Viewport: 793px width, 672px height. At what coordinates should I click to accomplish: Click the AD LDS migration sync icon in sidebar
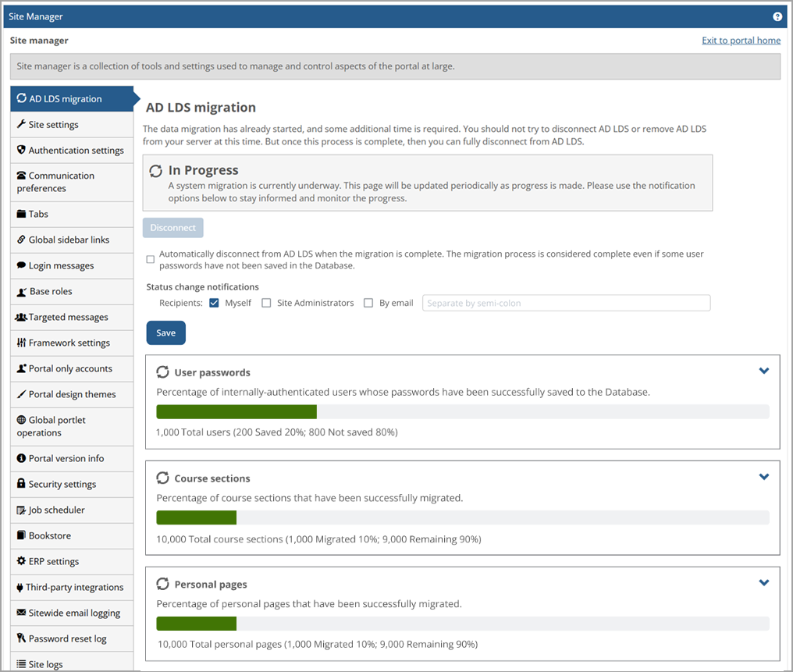click(x=21, y=98)
